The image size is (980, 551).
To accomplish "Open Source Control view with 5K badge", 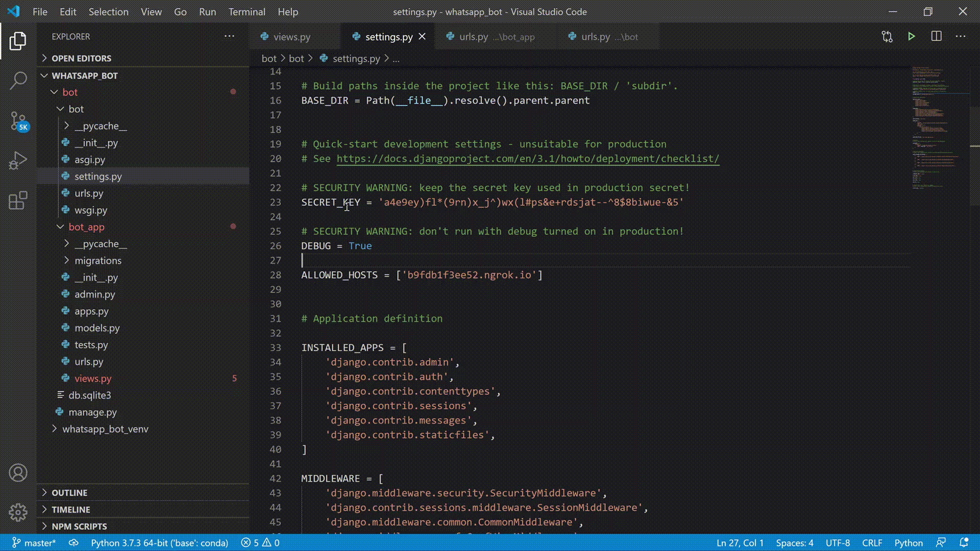I will coord(19,121).
